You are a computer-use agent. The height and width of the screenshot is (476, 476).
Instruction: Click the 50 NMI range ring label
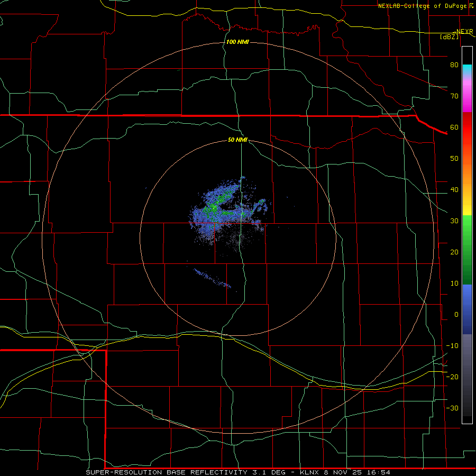237,140
